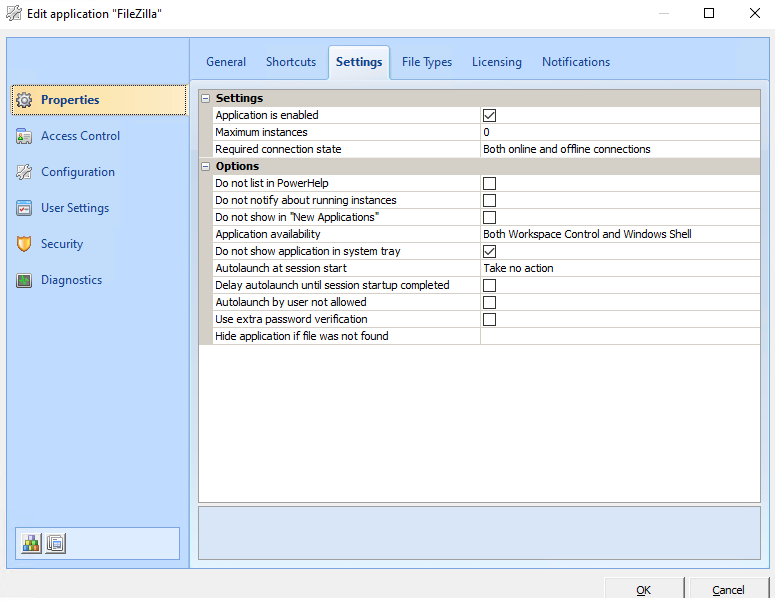Click the OK button
The height and width of the screenshot is (601, 775).
[x=644, y=590]
